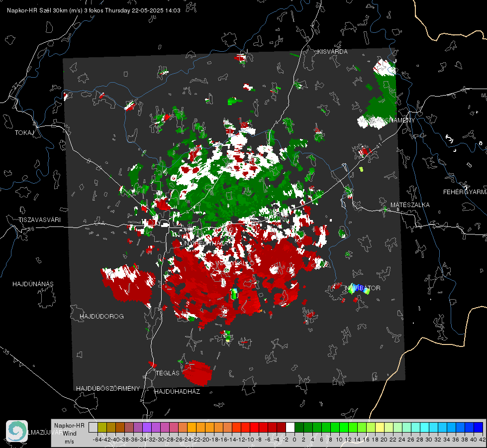Click the TOKAJ city label

(x=24, y=133)
